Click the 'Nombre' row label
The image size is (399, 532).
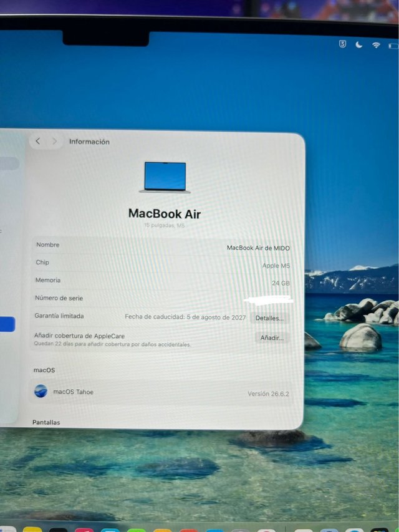[48, 244]
